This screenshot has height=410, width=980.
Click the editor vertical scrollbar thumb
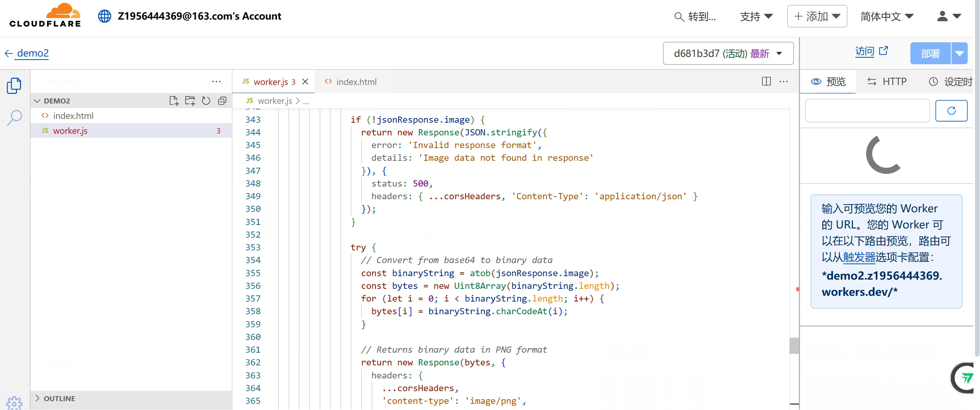point(794,345)
